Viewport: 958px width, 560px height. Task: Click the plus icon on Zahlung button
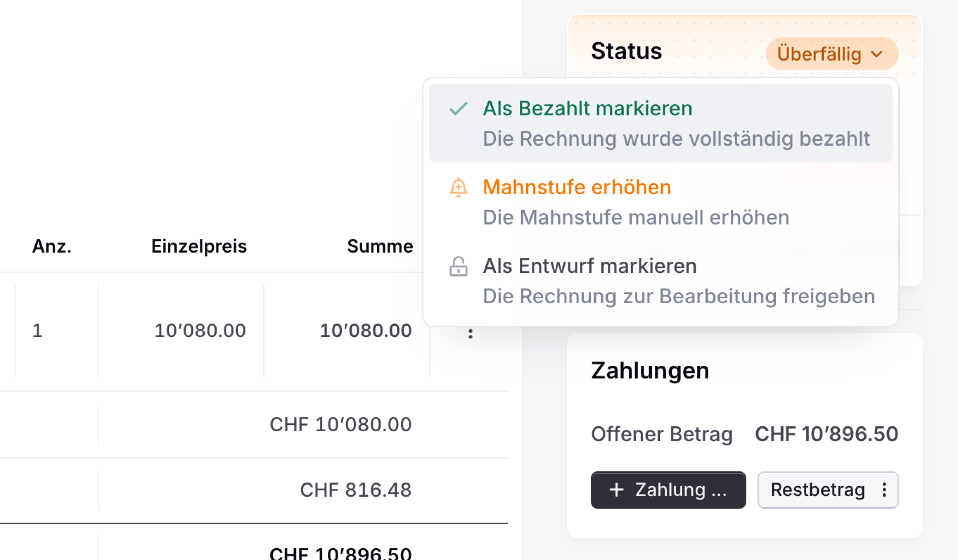point(616,490)
